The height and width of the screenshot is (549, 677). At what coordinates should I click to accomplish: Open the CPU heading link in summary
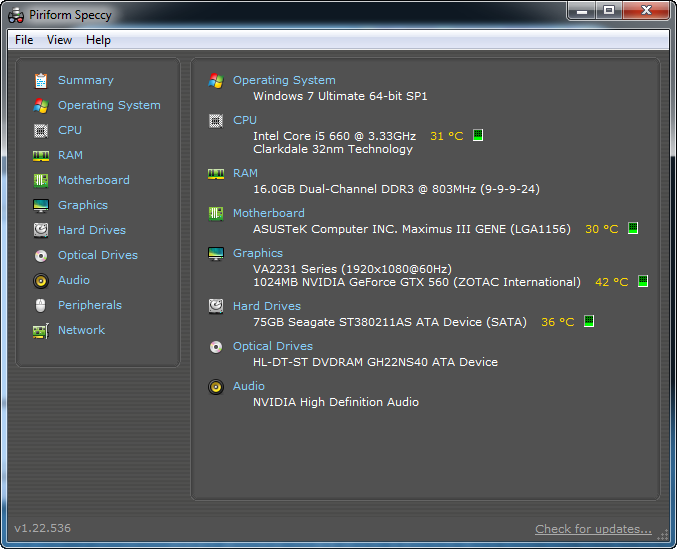coord(245,120)
